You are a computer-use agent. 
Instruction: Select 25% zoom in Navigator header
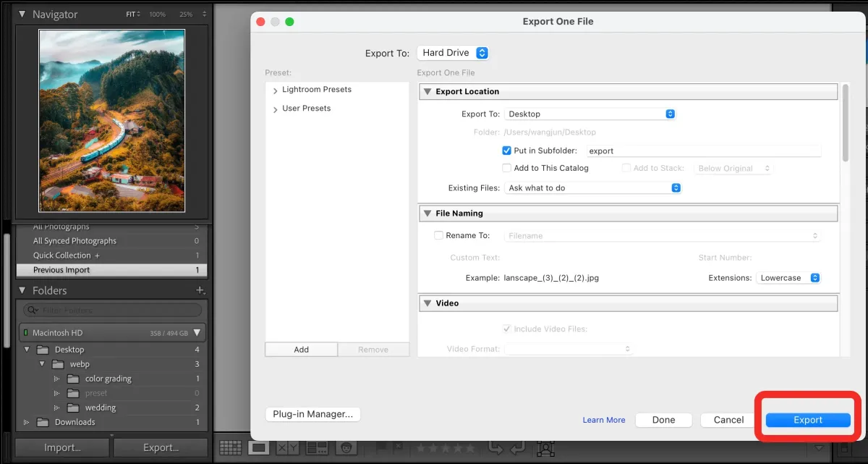coord(186,14)
